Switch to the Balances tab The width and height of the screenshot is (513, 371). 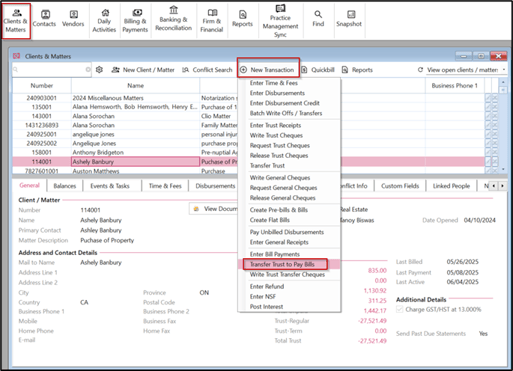pyautogui.click(x=65, y=186)
